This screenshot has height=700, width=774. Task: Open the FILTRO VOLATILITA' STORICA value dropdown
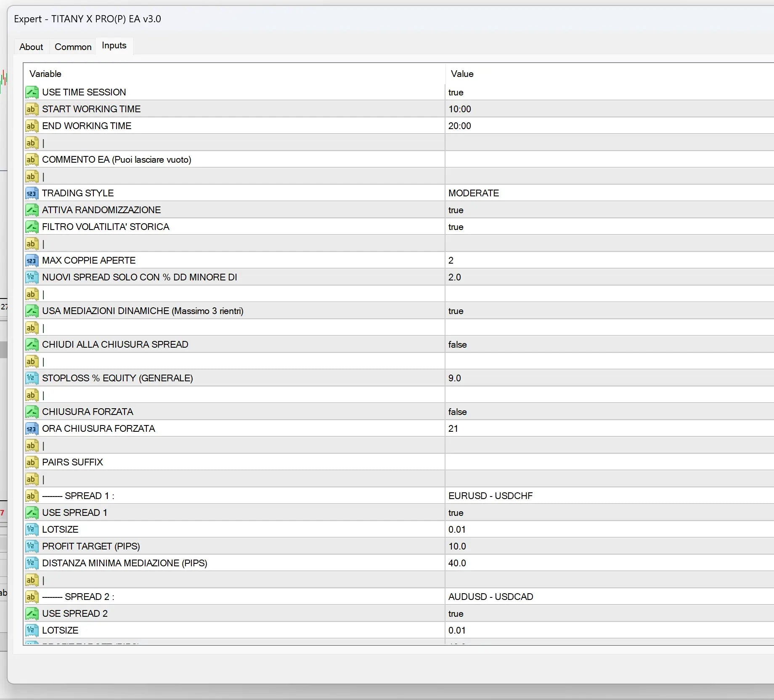tap(610, 227)
